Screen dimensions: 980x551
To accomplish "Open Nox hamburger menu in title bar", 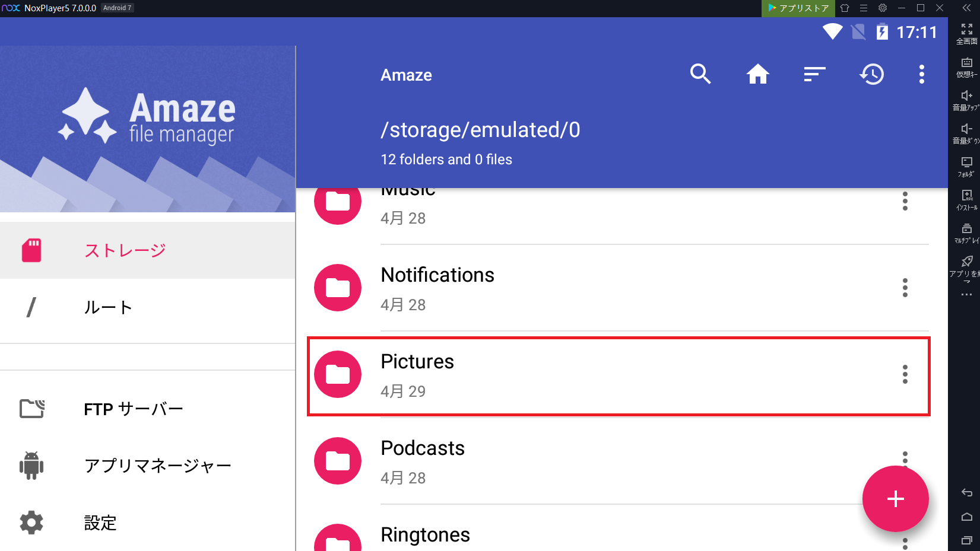I will pos(864,8).
